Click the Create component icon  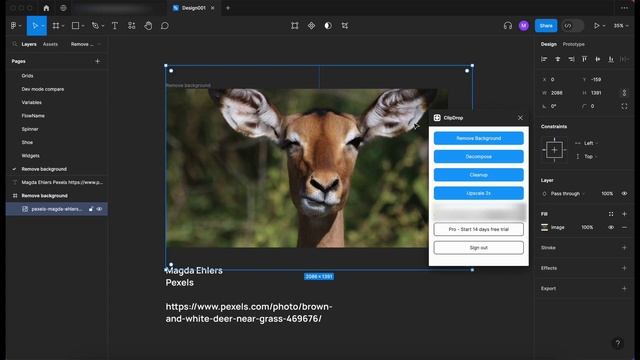[311, 26]
